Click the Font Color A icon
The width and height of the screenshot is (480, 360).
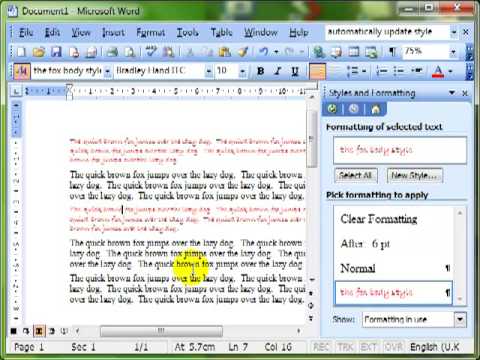click(438, 71)
